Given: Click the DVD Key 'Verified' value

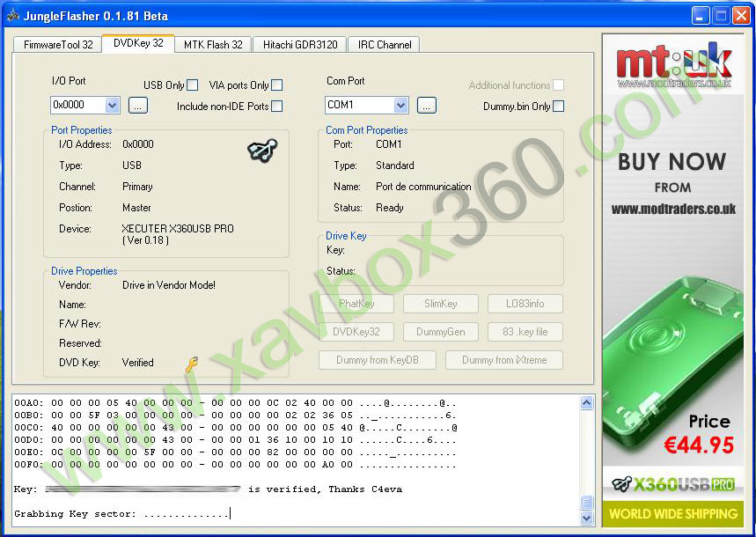Looking at the screenshot, I should coord(138,363).
